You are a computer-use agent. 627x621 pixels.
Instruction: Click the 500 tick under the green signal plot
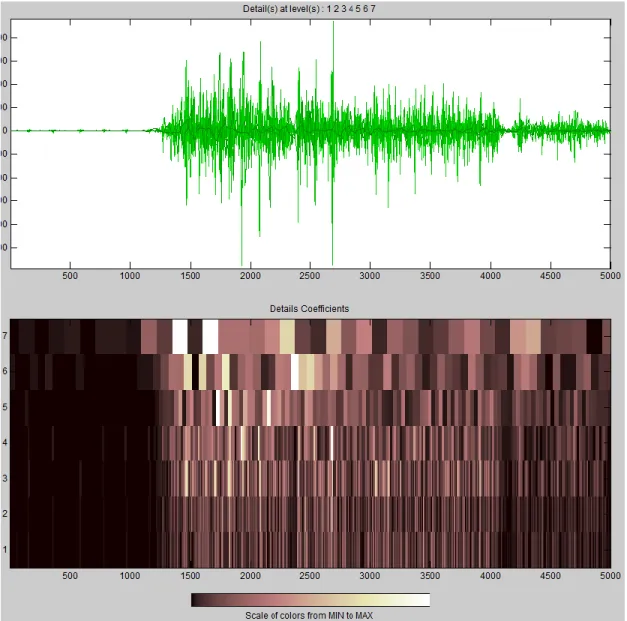click(x=70, y=276)
